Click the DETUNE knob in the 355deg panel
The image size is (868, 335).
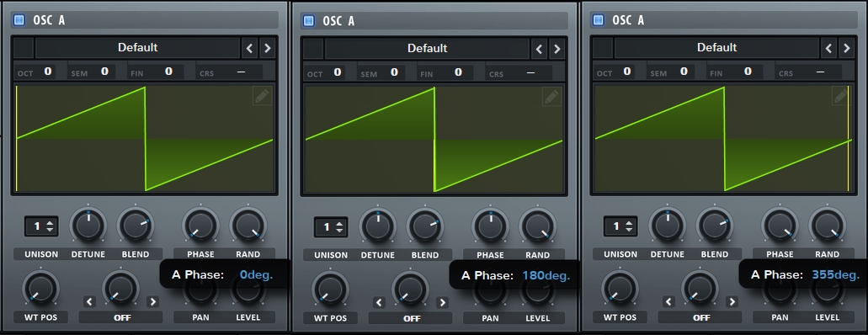[668, 226]
